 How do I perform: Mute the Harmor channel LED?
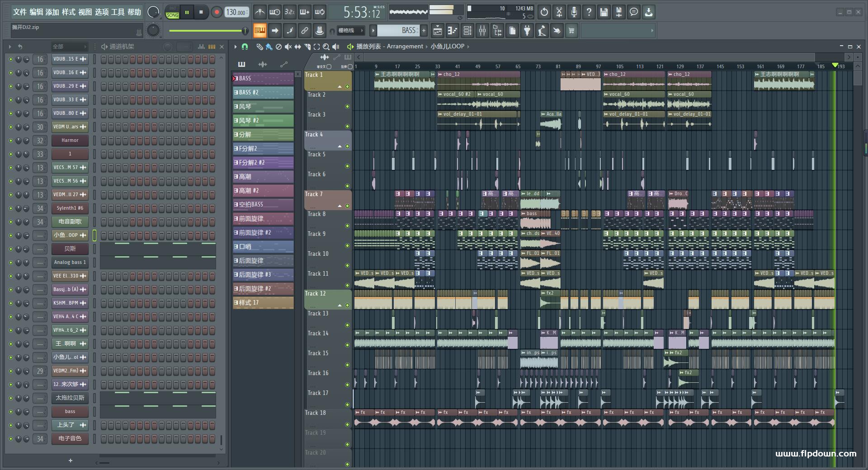click(11, 141)
